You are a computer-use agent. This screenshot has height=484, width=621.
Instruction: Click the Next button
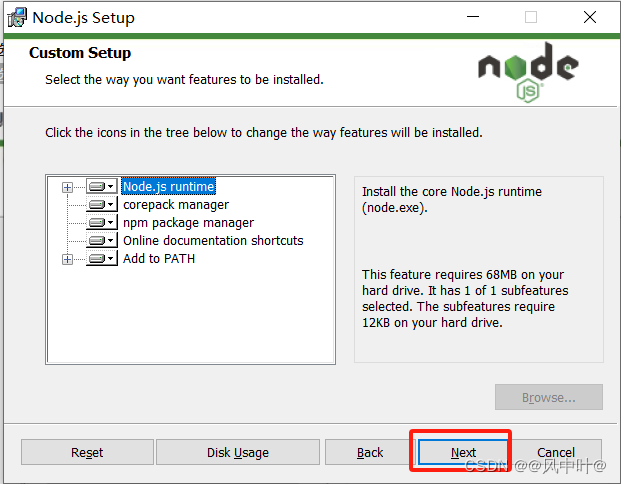coord(463,452)
